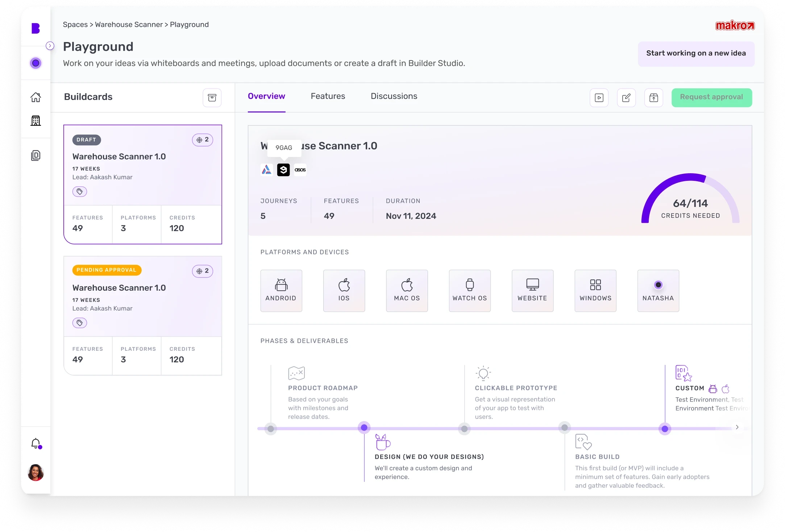The image size is (785, 532).
Task: Click the first reference app logo icon
Action: coord(266,170)
